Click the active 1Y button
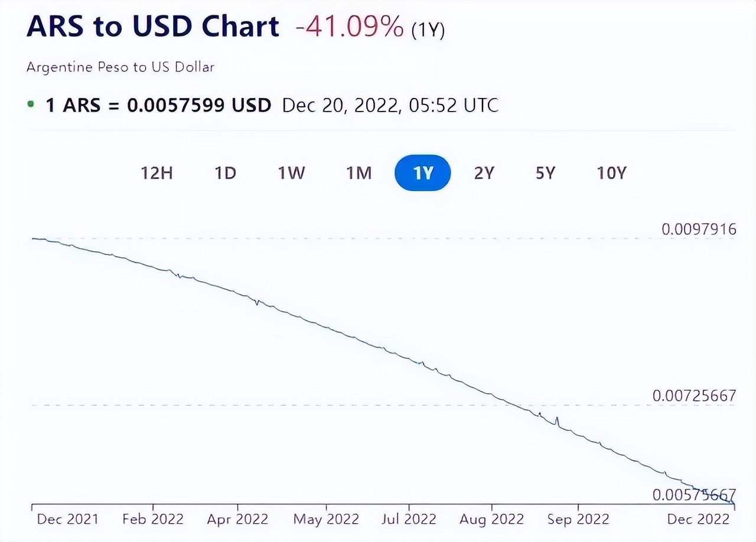This screenshot has height=542, width=756. pyautogui.click(x=422, y=173)
